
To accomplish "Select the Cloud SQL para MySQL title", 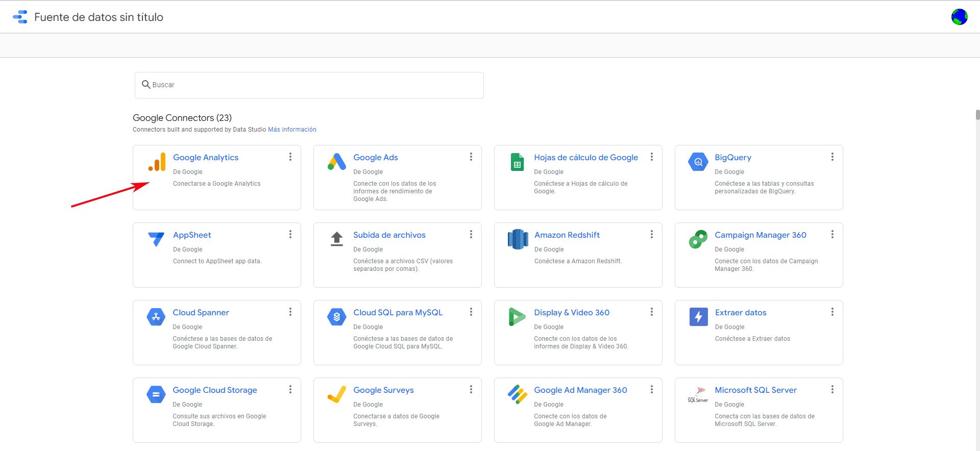I will (398, 313).
